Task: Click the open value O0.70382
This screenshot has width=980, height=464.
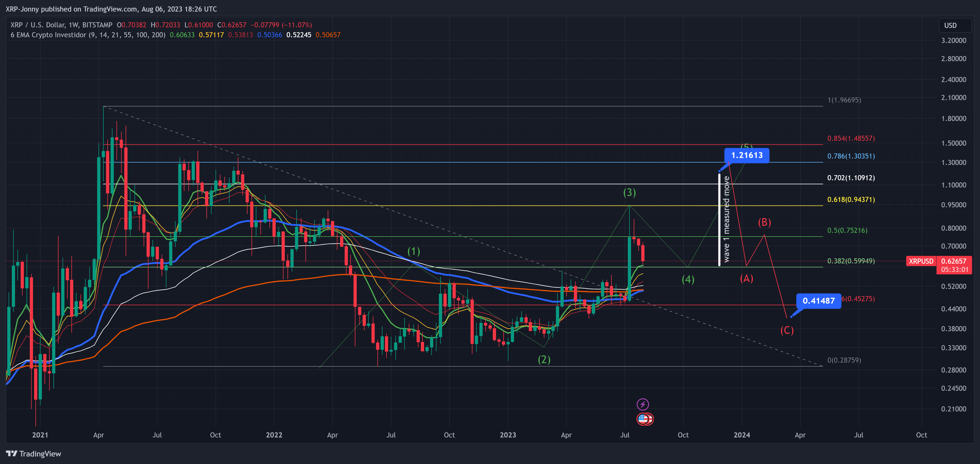Action: [x=131, y=25]
